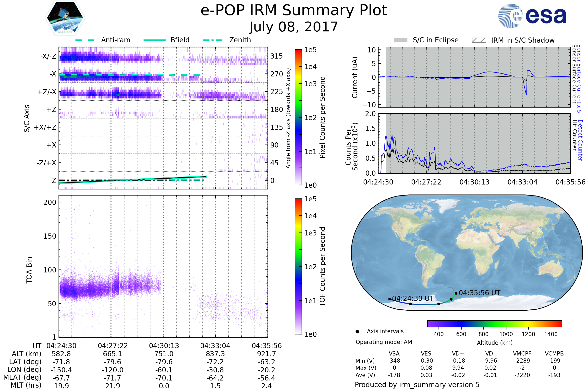Click the Zenith dash-dot legend line
Image resolution: width=588 pixels, height=392 pixels.
coord(212,40)
